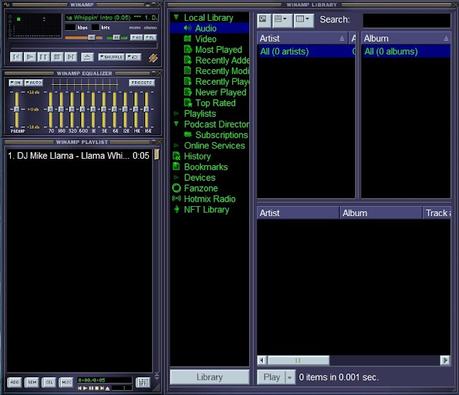Collapse the Podcast Directory node

pos(176,124)
